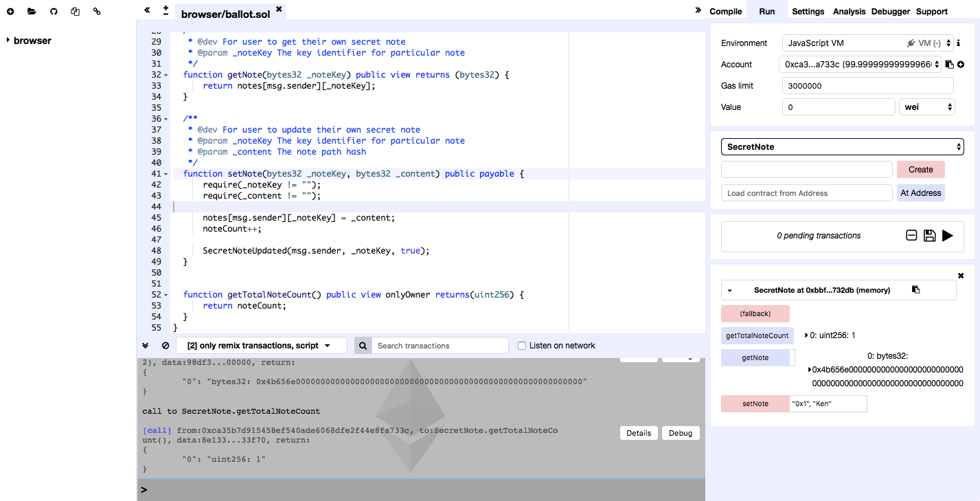Click the Create contract button

[921, 170]
